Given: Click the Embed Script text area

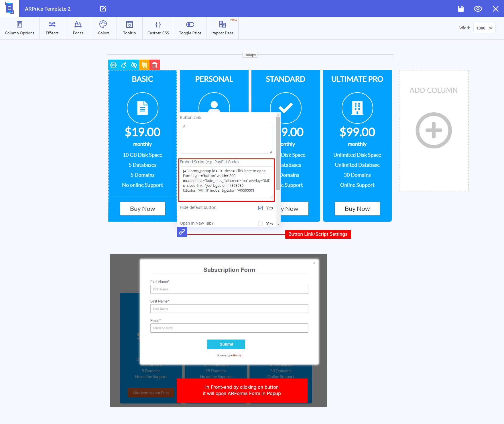Looking at the screenshot, I should pos(226,182).
